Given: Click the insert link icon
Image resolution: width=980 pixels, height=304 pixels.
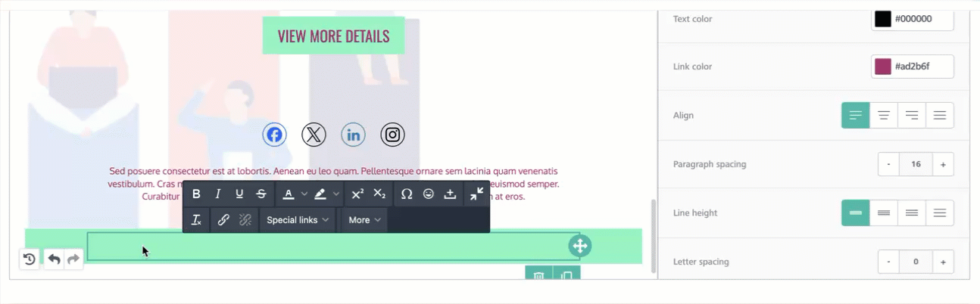Looking at the screenshot, I should click(x=223, y=220).
